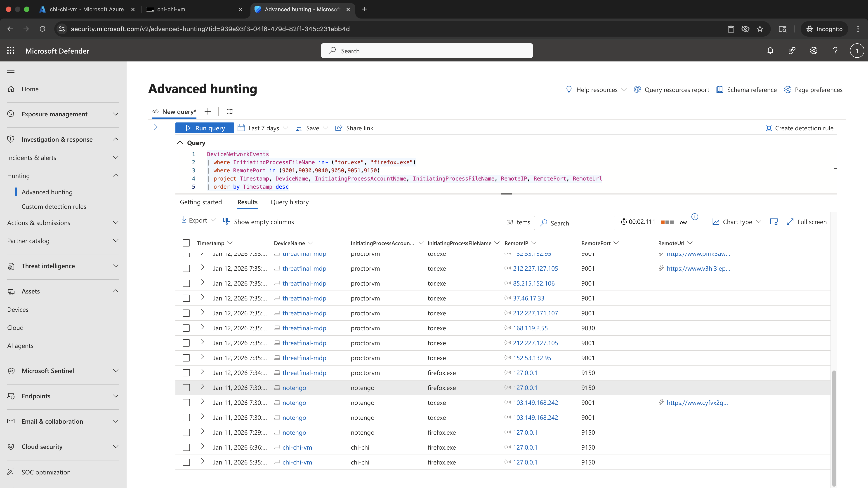Go back in browser history
This screenshot has width=868, height=488.
coord(10,29)
